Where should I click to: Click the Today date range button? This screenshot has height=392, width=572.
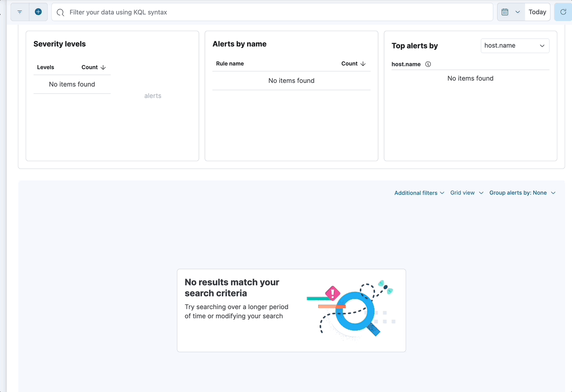click(x=537, y=12)
